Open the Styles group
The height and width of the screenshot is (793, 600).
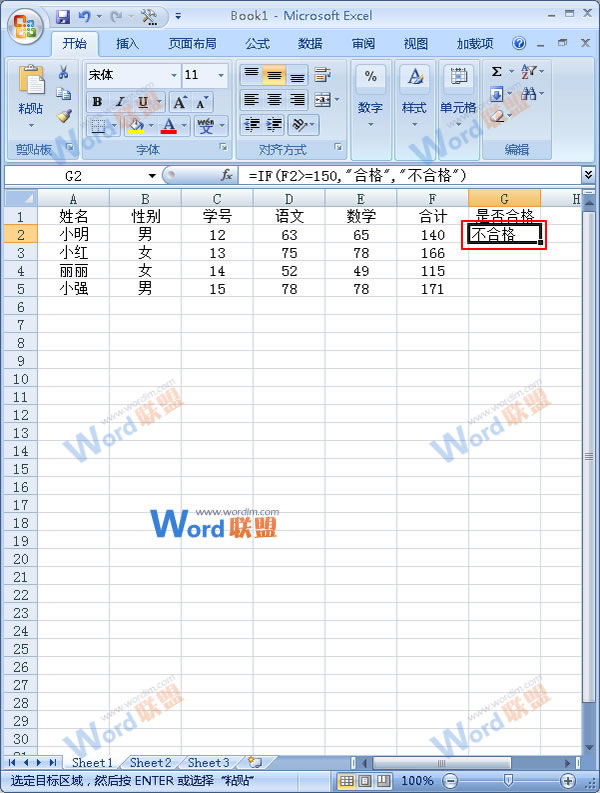click(414, 95)
